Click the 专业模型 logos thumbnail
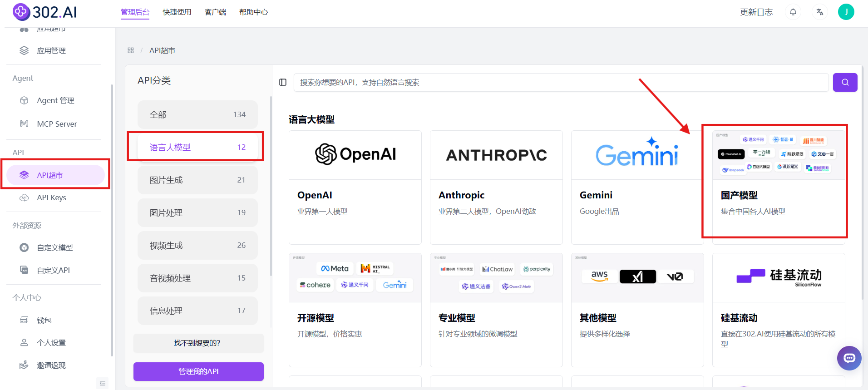Image resolution: width=868 pixels, height=390 pixels. 496,277
